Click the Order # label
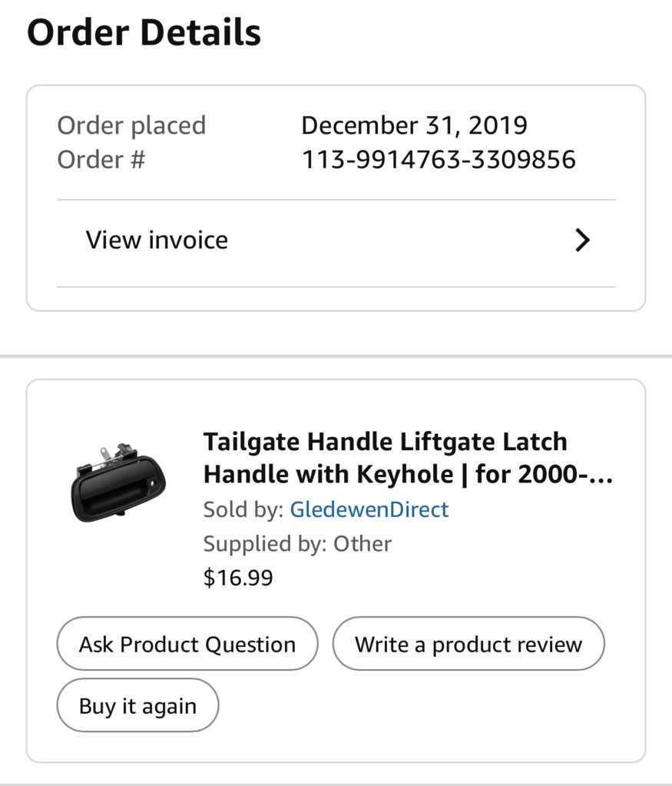This screenshot has width=672, height=786. (x=101, y=160)
